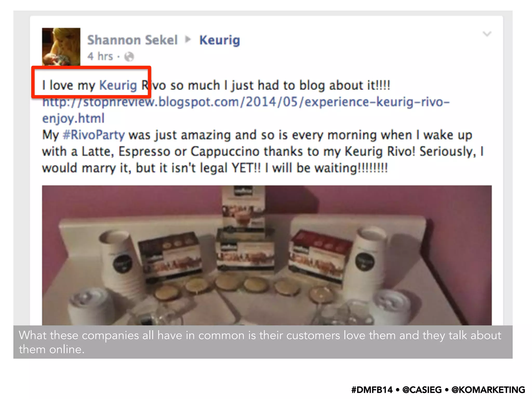The width and height of the screenshot is (532, 399).
Task: Open the Keurig page link in header
Action: pyautogui.click(x=220, y=40)
